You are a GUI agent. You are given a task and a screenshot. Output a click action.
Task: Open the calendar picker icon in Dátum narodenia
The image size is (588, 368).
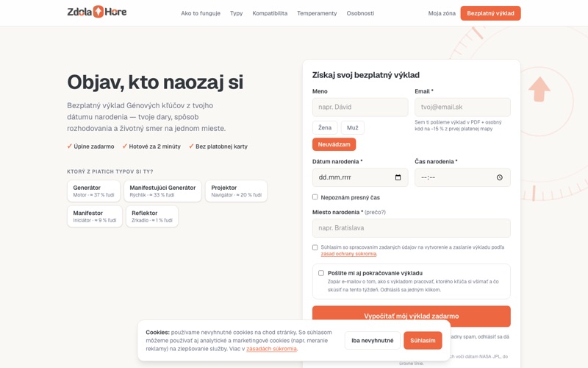(398, 177)
